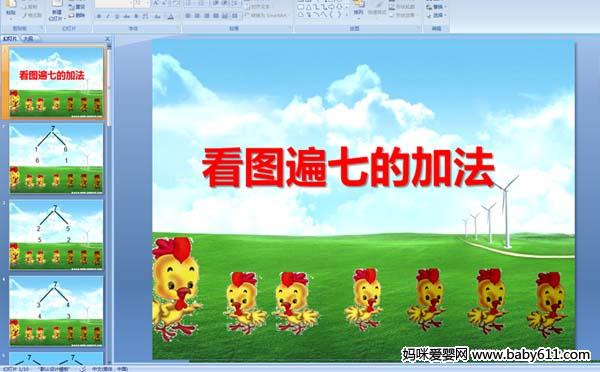Screen dimensions: 600x372
Task: Click the Copy command in Clipboard group
Action: [x=30, y=7]
